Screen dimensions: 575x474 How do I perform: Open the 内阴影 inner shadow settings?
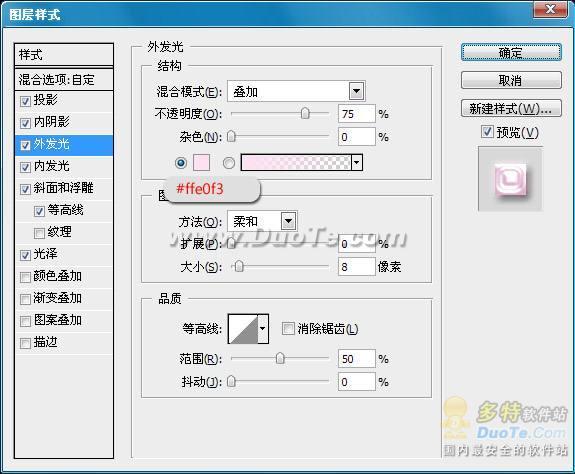pyautogui.click(x=51, y=122)
